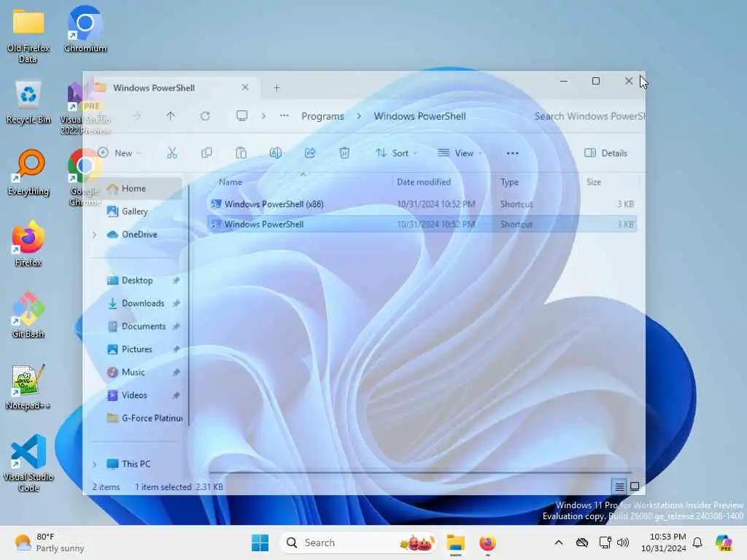Screen dimensions: 747x560
Task: Unpin Documents via its pin icon
Action: pos(177,326)
